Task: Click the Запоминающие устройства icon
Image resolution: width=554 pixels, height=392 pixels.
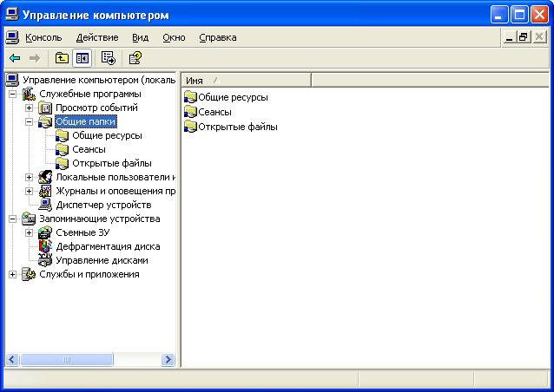Action: [x=29, y=219]
